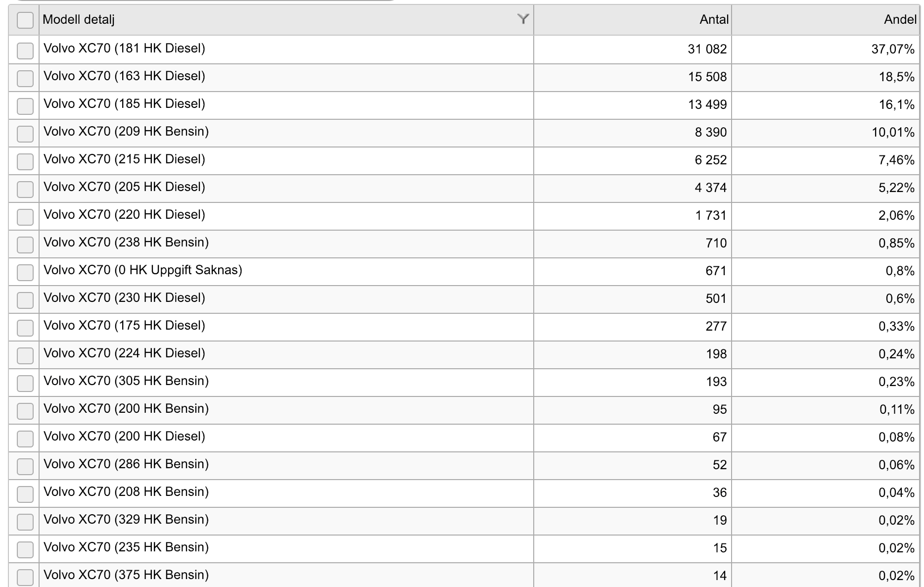This screenshot has width=924, height=587.
Task: Select the Antal value 31 082 cell
Action: [707, 49]
